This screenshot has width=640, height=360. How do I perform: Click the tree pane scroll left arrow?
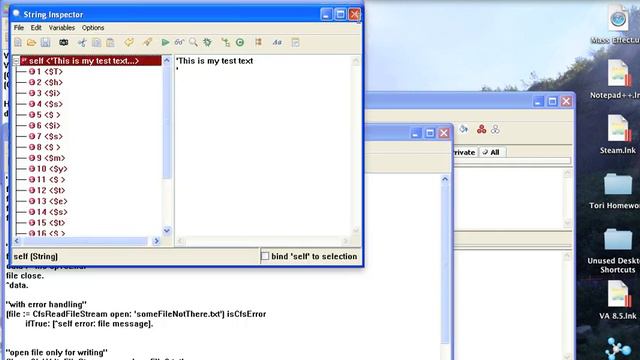[x=17, y=241]
